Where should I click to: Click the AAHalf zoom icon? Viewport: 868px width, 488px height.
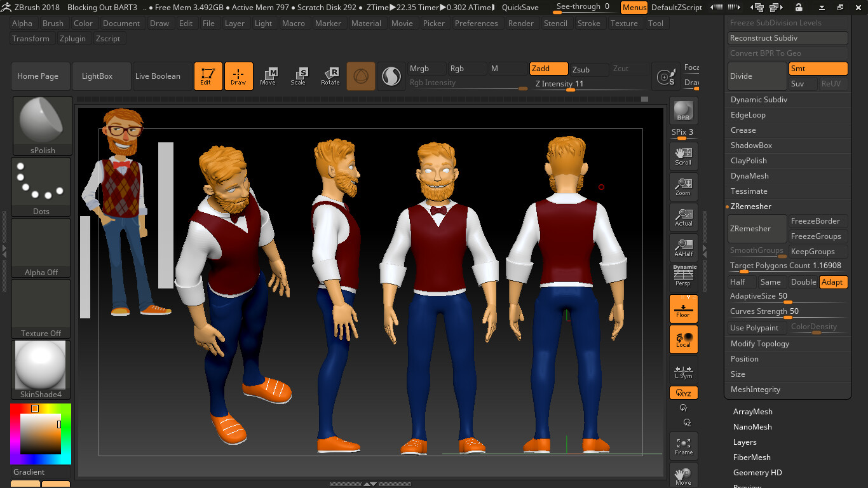[684, 248]
